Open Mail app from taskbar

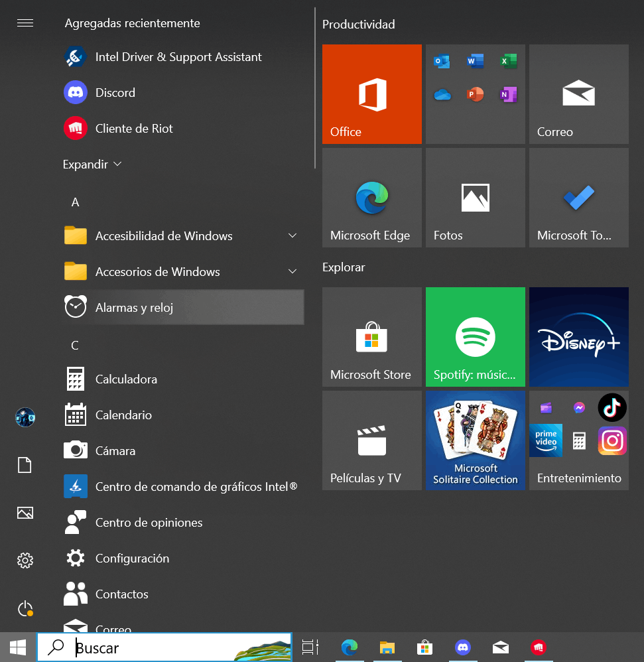point(501,647)
